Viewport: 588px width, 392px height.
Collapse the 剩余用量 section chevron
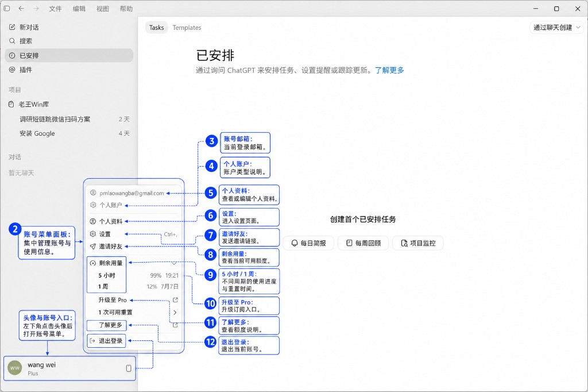click(x=174, y=263)
